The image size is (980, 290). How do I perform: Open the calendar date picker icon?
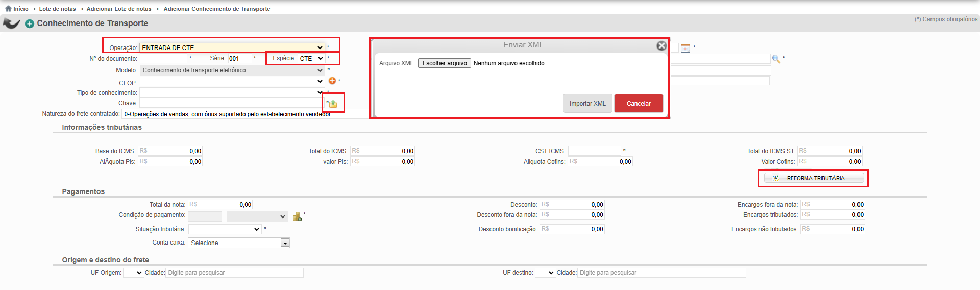coord(685,48)
